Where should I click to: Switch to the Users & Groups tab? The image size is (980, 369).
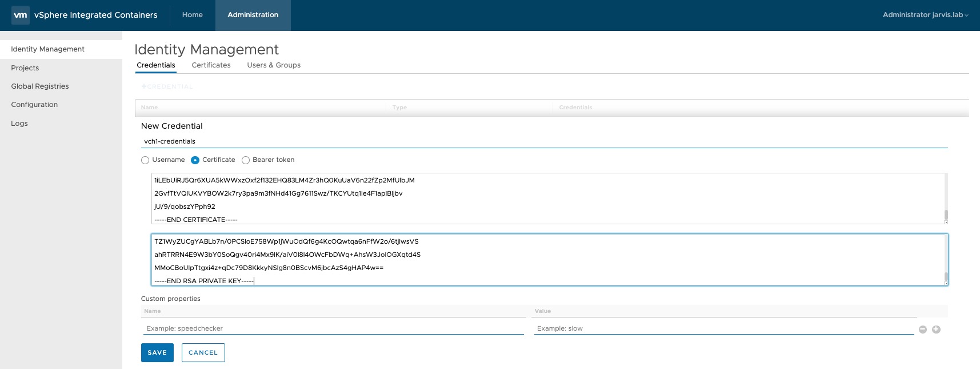(274, 65)
